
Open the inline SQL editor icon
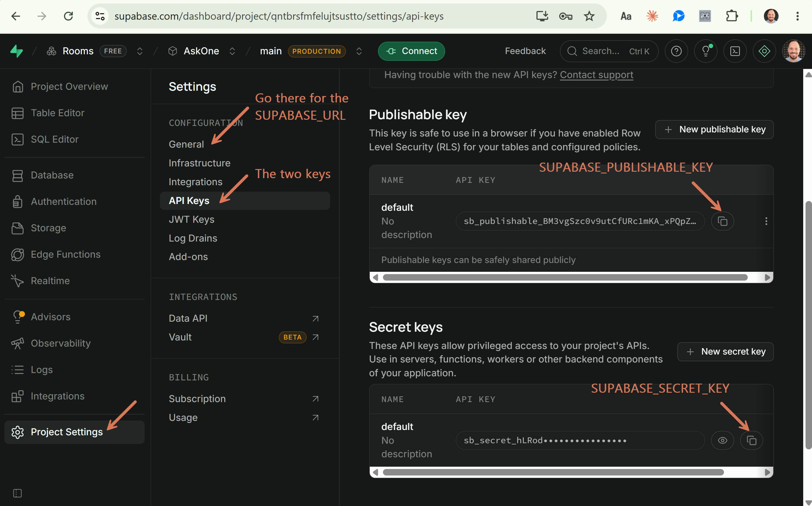pyautogui.click(x=735, y=51)
